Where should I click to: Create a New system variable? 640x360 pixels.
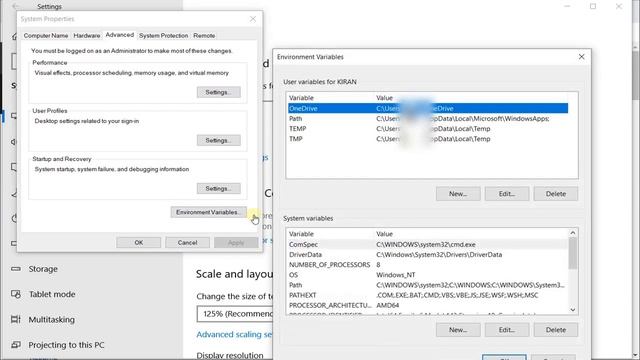point(458,330)
